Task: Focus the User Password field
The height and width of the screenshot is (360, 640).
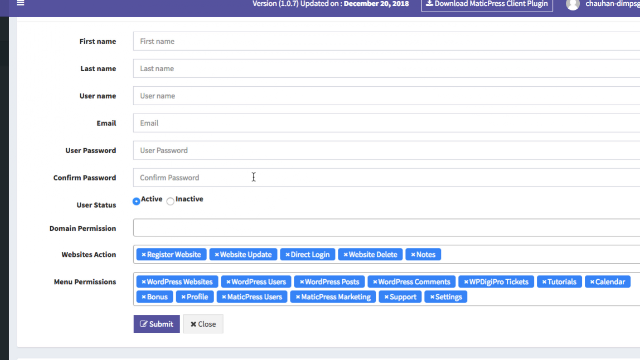Action: 386,150
